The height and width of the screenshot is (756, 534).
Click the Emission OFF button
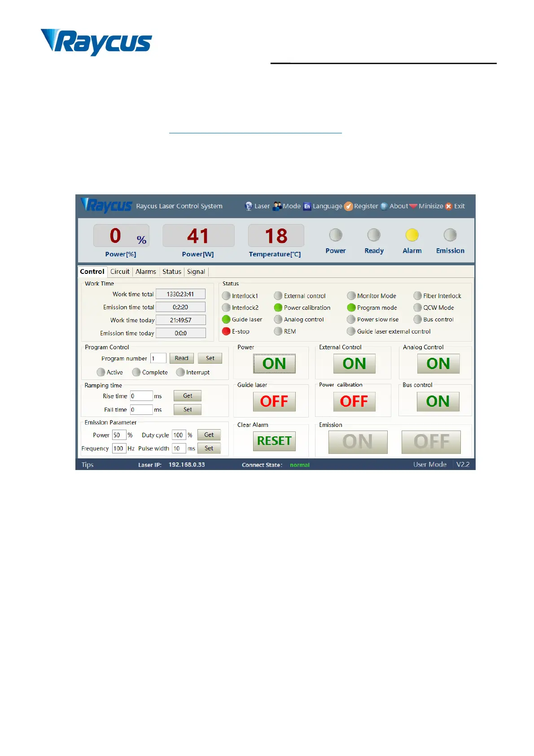click(431, 442)
